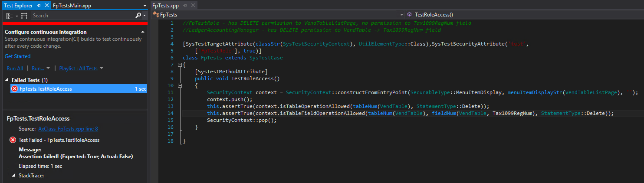Click the class icon next to FpTests
The height and width of the screenshot is (183, 644).
point(156,14)
